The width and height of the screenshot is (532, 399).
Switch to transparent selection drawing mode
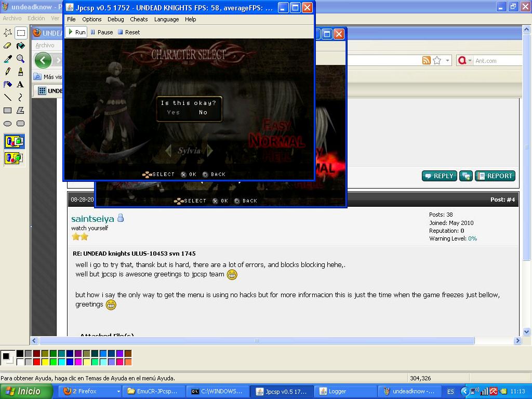(14, 158)
